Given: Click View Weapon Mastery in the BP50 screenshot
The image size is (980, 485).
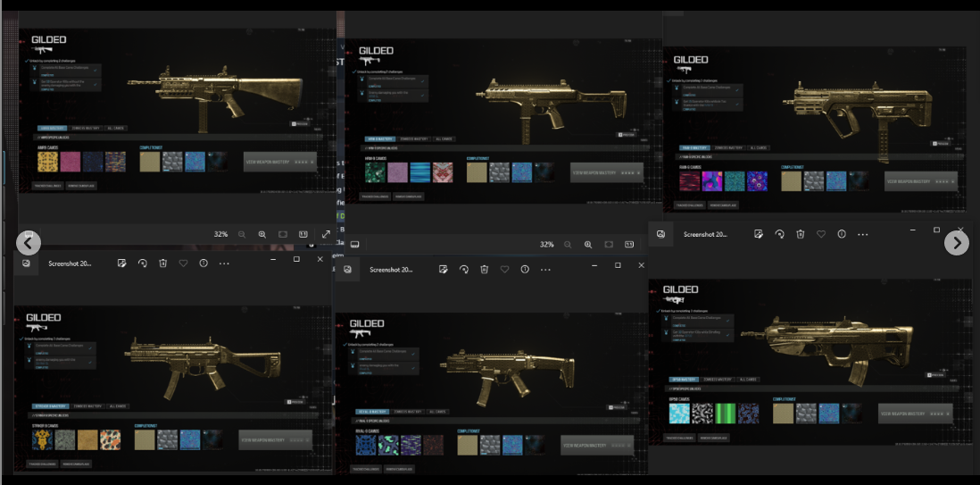Looking at the screenshot, I should [x=915, y=413].
